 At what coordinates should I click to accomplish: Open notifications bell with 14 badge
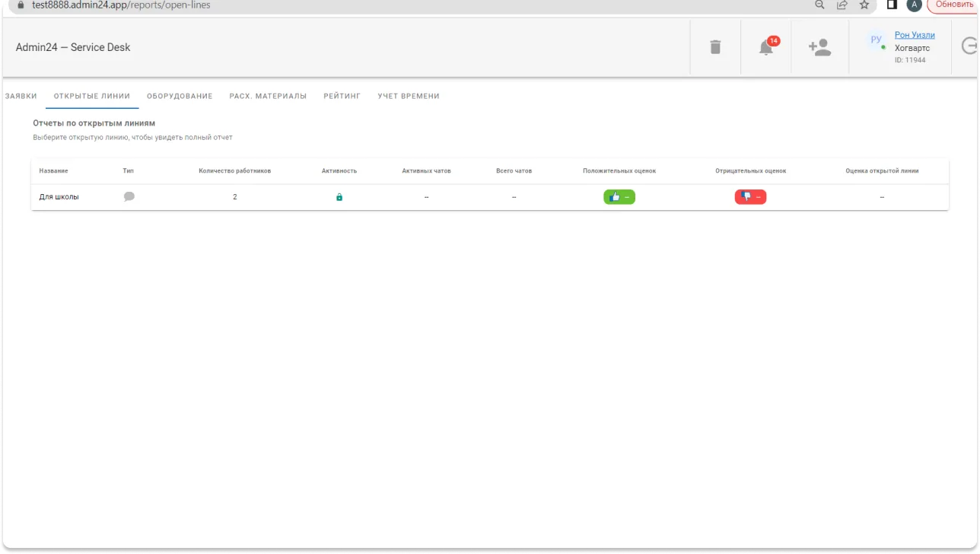coord(768,46)
